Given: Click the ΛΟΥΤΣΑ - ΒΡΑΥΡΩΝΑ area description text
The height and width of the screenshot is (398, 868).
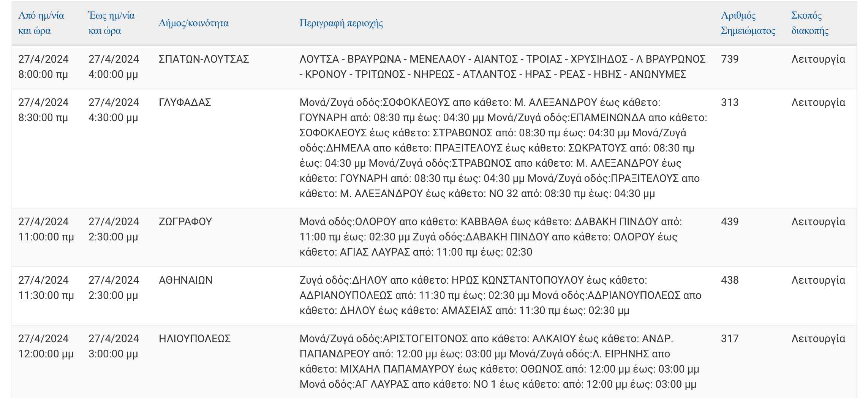Looking at the screenshot, I should (502, 67).
